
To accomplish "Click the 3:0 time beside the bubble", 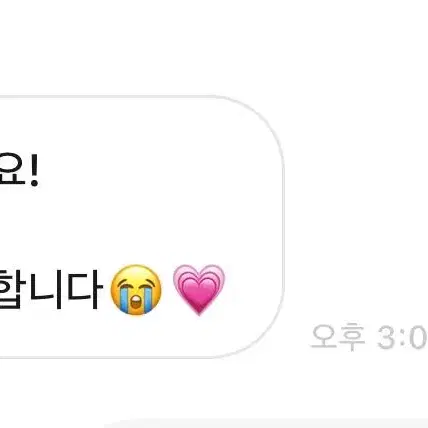I will coord(402,337).
